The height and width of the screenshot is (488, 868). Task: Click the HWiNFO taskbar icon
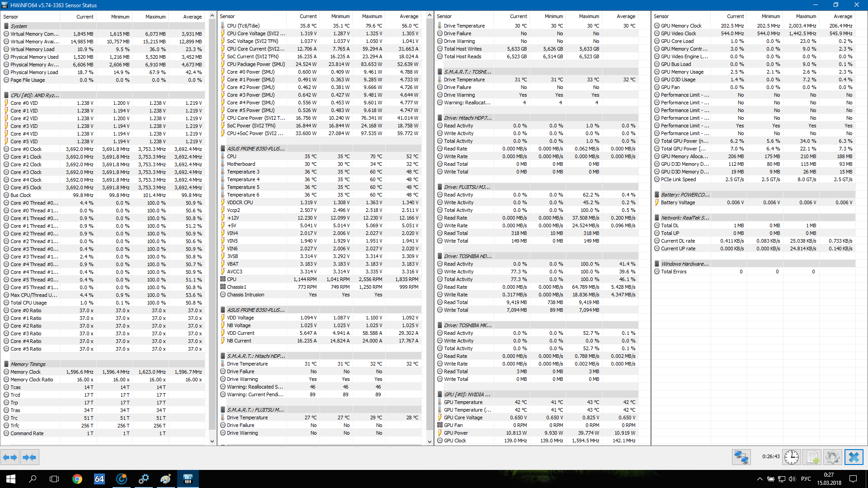tap(188, 479)
